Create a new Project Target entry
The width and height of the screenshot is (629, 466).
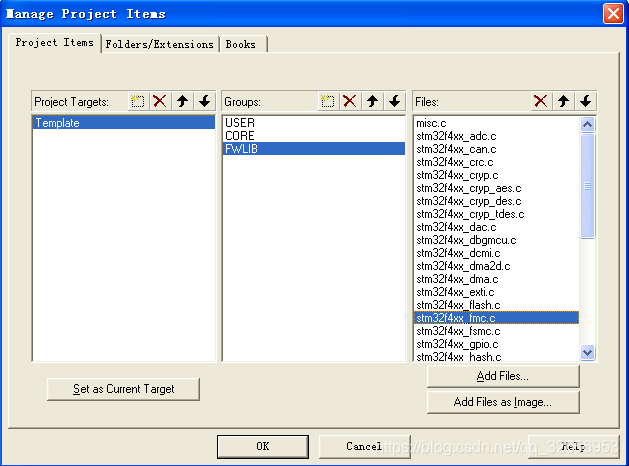coord(138,101)
